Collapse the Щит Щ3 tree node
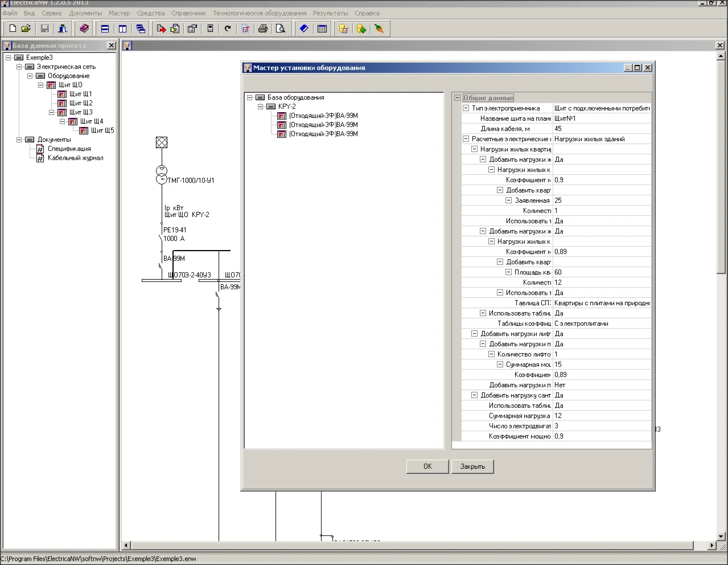 point(51,112)
